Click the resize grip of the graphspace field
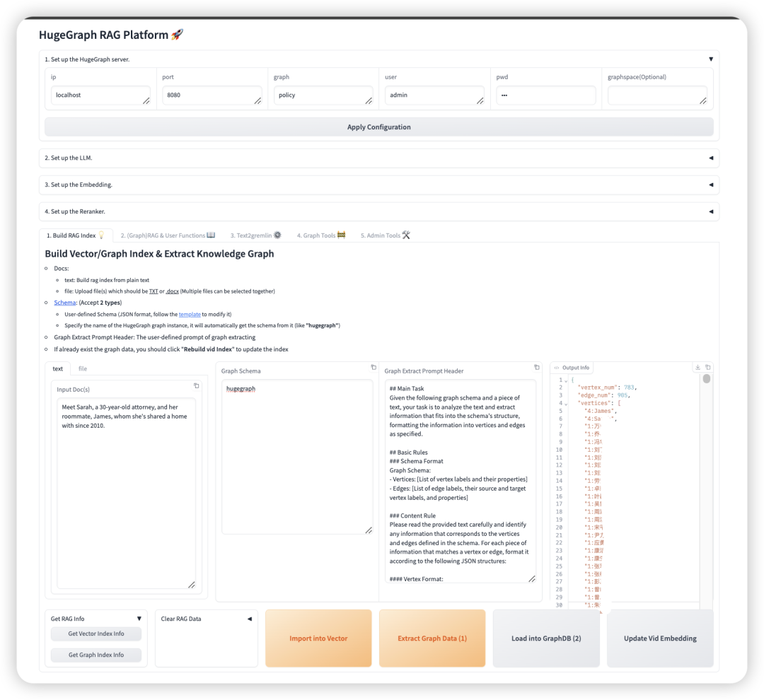Viewport: 764px width, 700px height. (x=703, y=101)
